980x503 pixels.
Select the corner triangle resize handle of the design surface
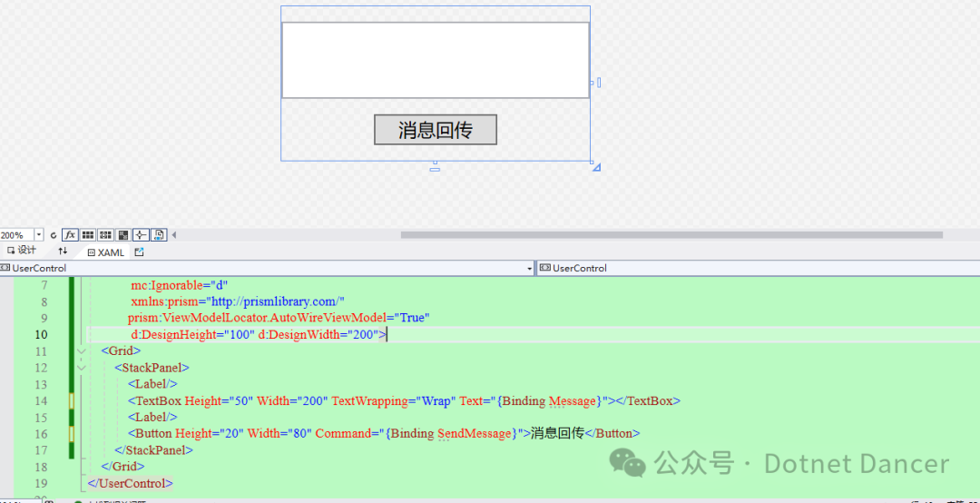(596, 167)
